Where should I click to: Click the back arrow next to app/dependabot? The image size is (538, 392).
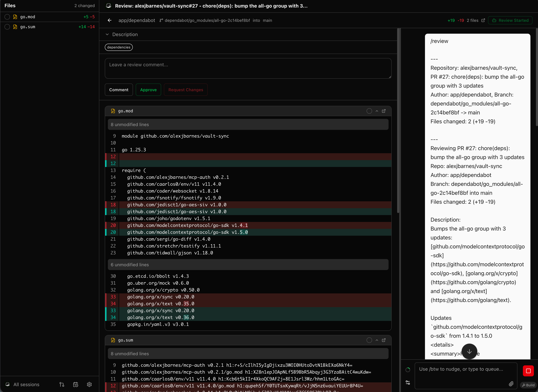point(109,20)
